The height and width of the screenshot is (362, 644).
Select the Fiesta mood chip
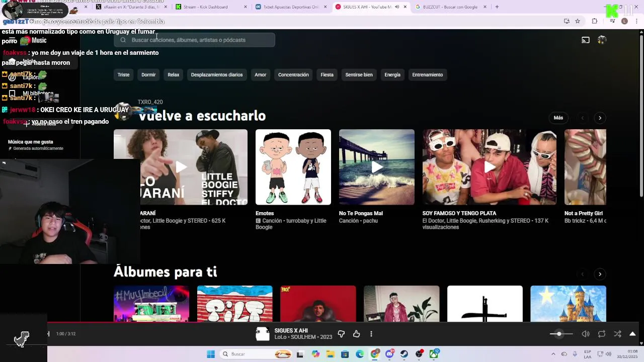327,75
